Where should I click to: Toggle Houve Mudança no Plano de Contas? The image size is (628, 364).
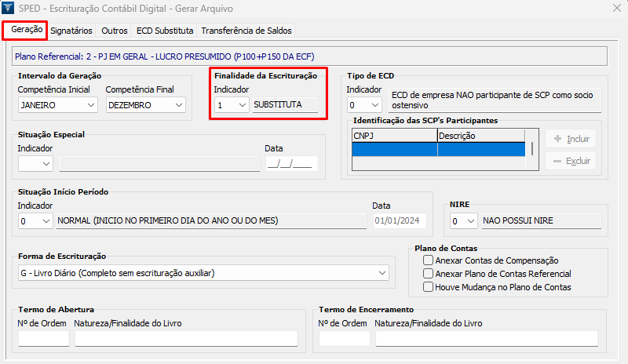[429, 287]
